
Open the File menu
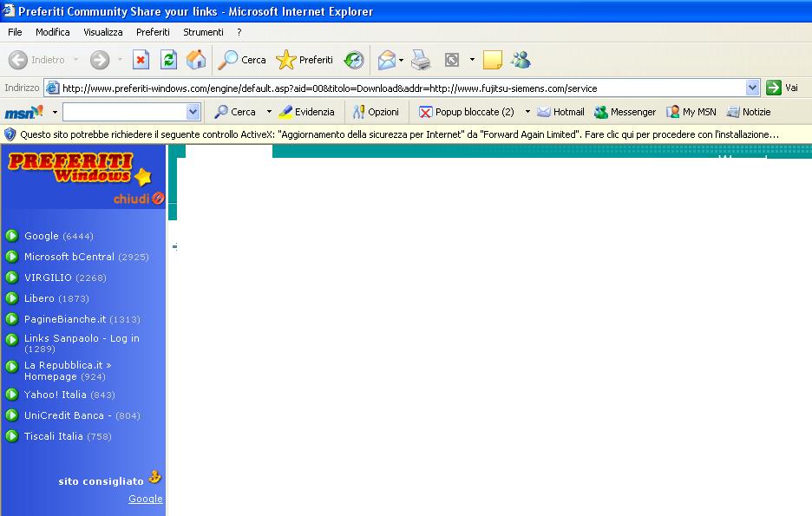pos(15,32)
